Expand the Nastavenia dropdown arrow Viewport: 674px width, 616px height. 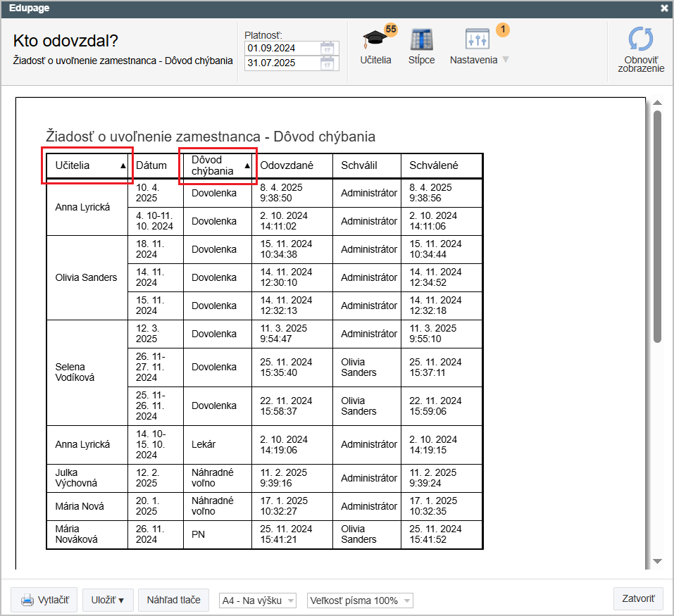(505, 60)
